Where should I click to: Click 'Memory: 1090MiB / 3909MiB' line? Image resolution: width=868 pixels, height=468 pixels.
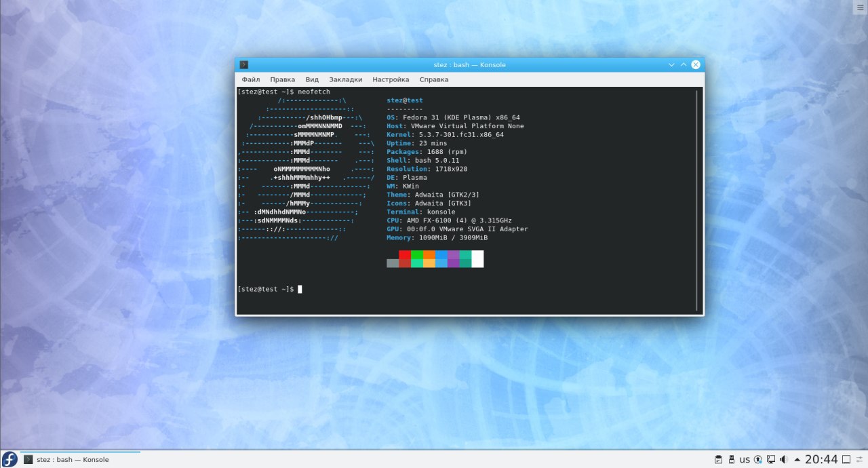pos(437,237)
